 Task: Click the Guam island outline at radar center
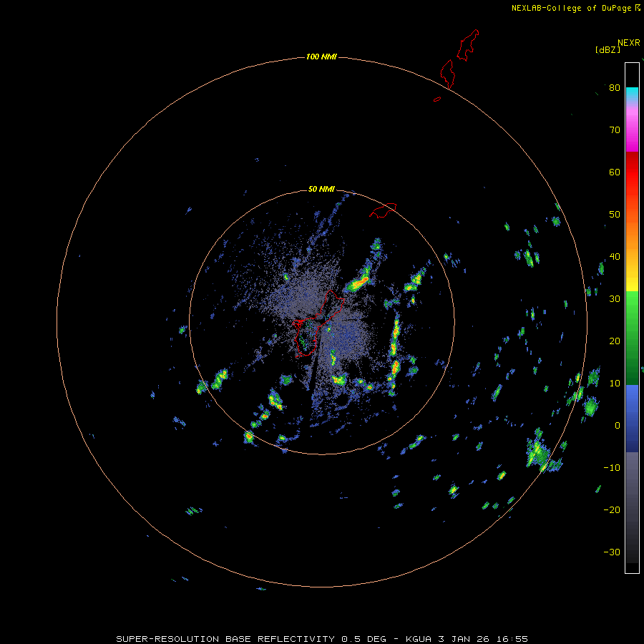tap(318, 323)
